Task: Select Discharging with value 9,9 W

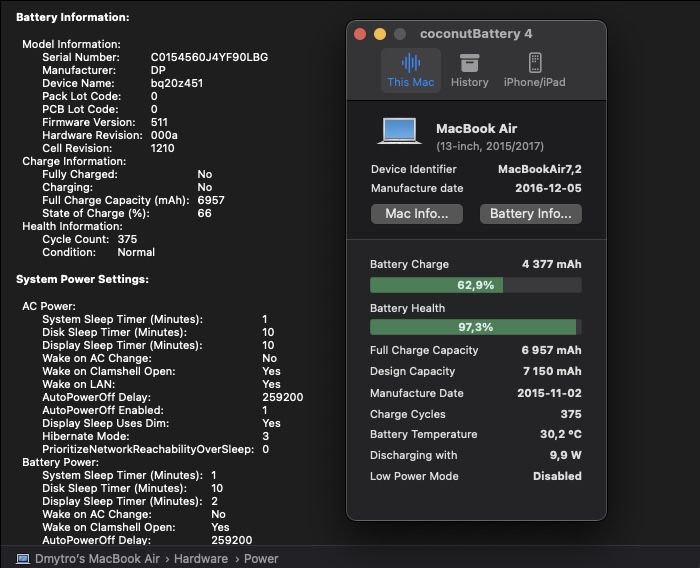Action: 565,455
